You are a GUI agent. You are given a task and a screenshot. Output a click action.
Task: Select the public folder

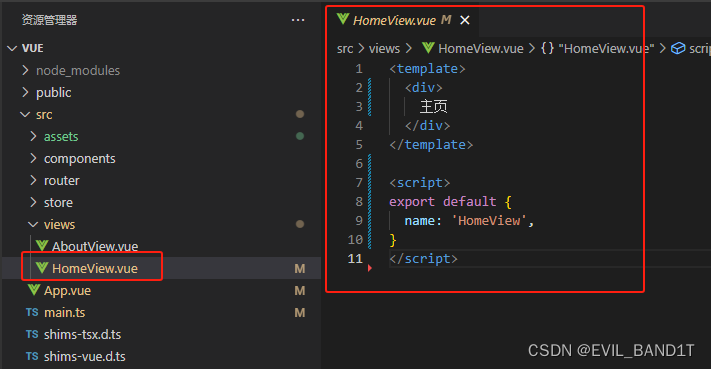coord(54,92)
